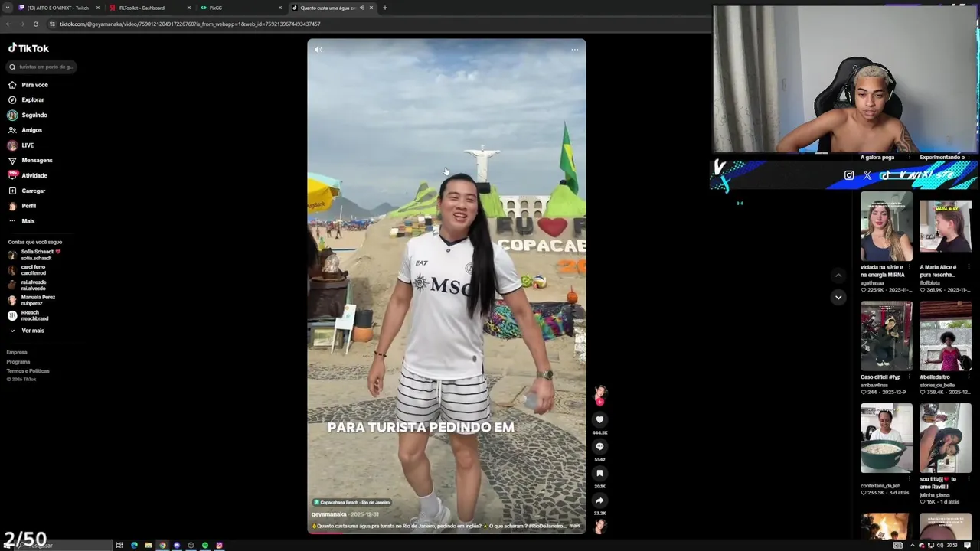Click the TikTok icon on stream overlay
The image size is (980, 551).
[x=885, y=175]
